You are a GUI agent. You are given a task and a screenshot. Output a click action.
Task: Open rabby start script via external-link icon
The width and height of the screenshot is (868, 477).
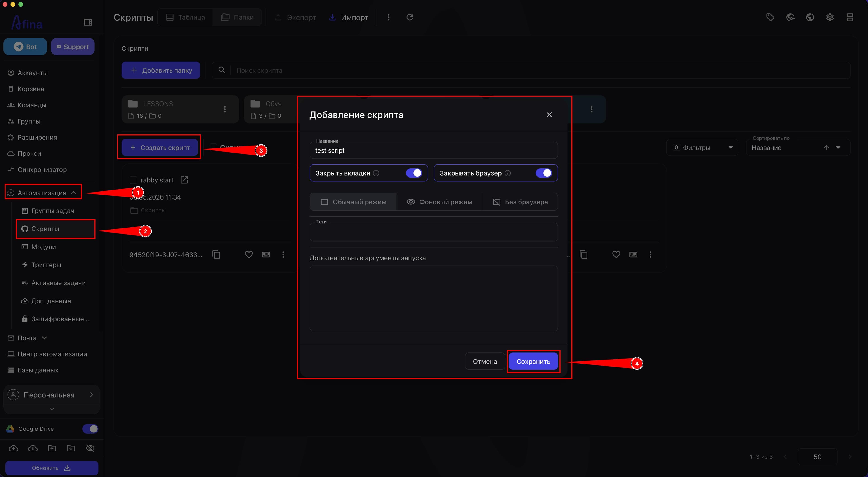click(x=184, y=180)
